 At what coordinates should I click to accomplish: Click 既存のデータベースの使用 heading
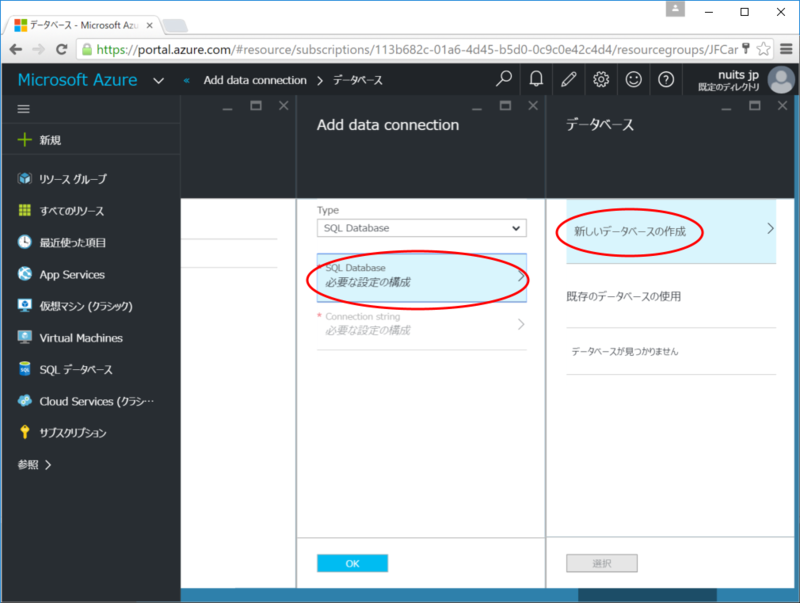pyautogui.click(x=623, y=296)
